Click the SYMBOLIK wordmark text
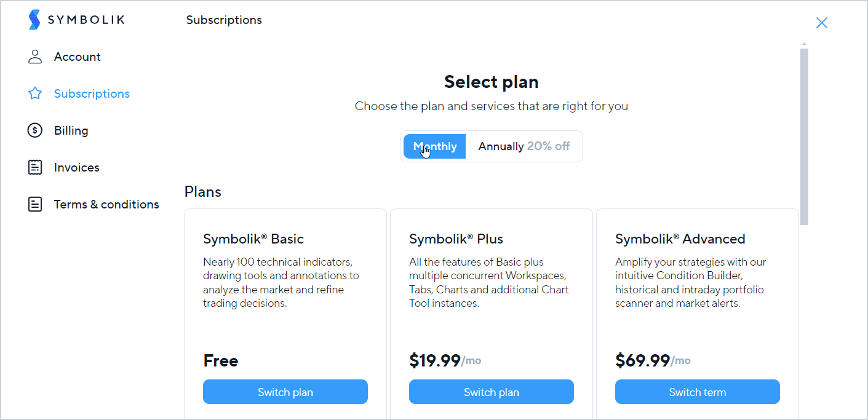This screenshot has height=420, width=868. click(86, 20)
